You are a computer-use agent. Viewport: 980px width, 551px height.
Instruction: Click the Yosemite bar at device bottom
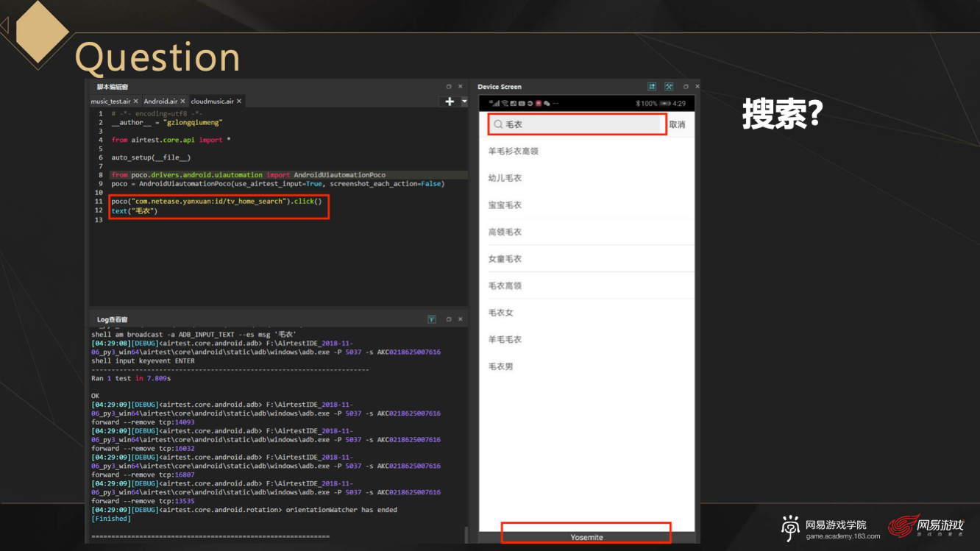[586, 537]
